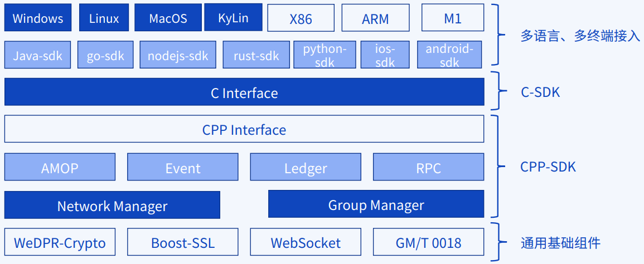Screen dimensions: 644x264
Task: Select the ARM box
Action: click(x=375, y=18)
